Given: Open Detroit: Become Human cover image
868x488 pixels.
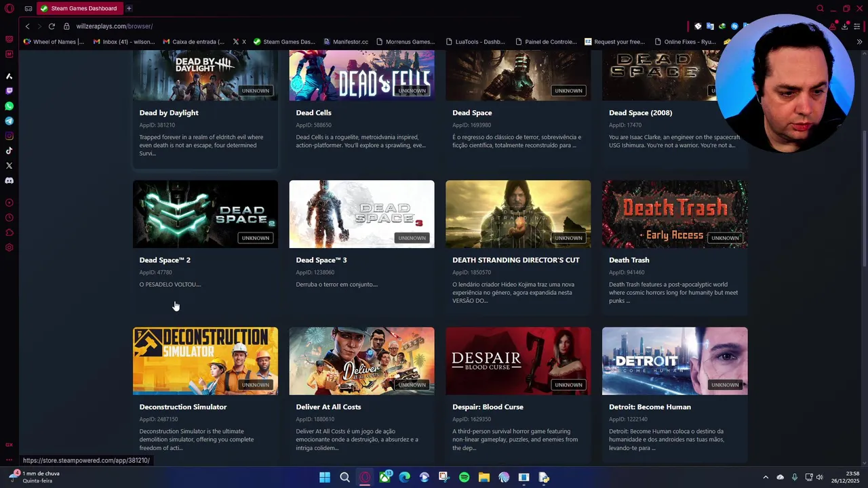Looking at the screenshot, I should (675, 361).
